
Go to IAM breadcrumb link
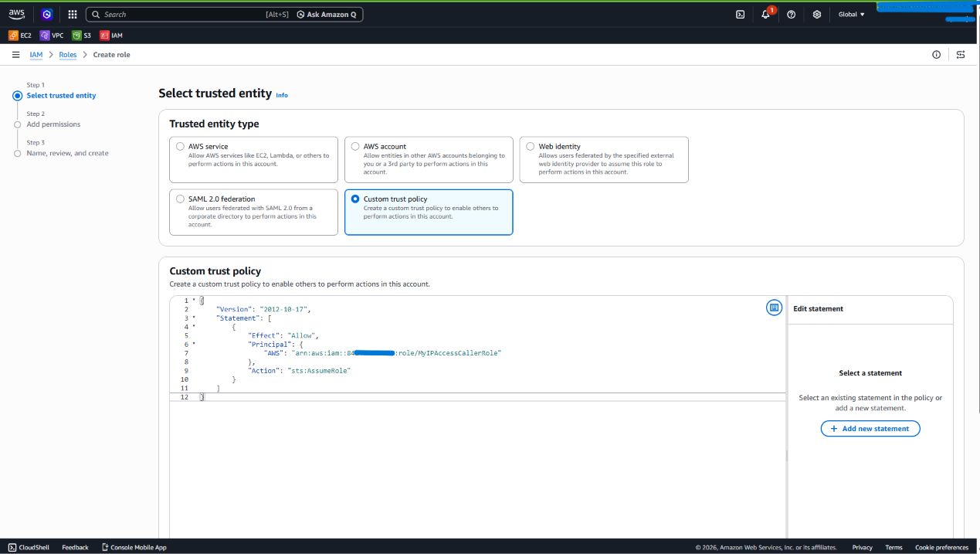36,55
